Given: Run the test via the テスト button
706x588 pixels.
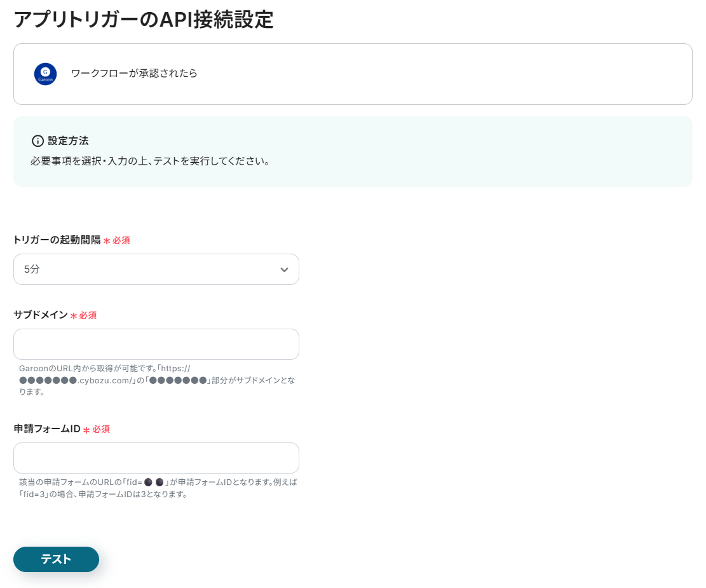Looking at the screenshot, I should [x=56, y=559].
